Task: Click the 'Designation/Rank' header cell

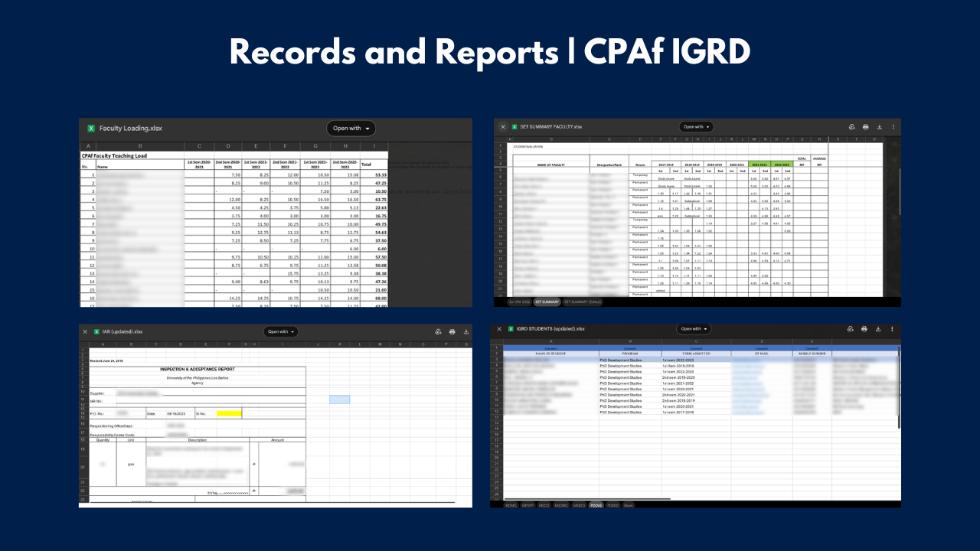Action: click(608, 165)
